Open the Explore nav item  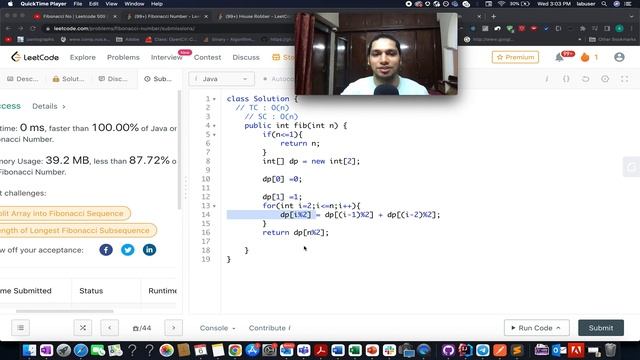point(82,57)
